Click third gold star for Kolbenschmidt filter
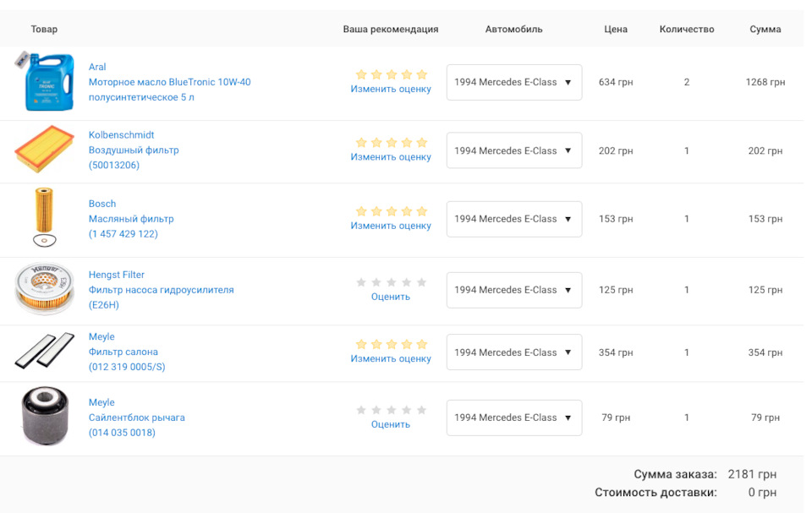Screen dimensions: 812x513 point(392,142)
